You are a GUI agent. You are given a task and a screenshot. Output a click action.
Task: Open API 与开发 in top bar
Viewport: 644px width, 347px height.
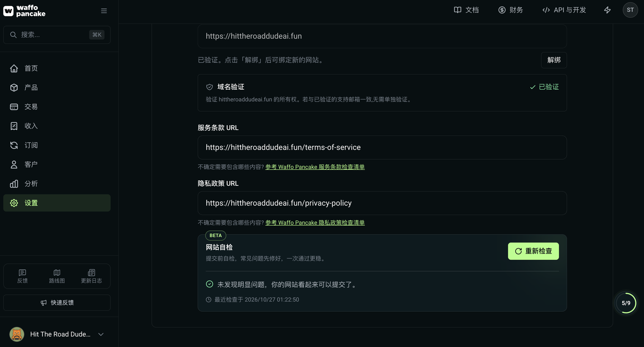pos(564,10)
